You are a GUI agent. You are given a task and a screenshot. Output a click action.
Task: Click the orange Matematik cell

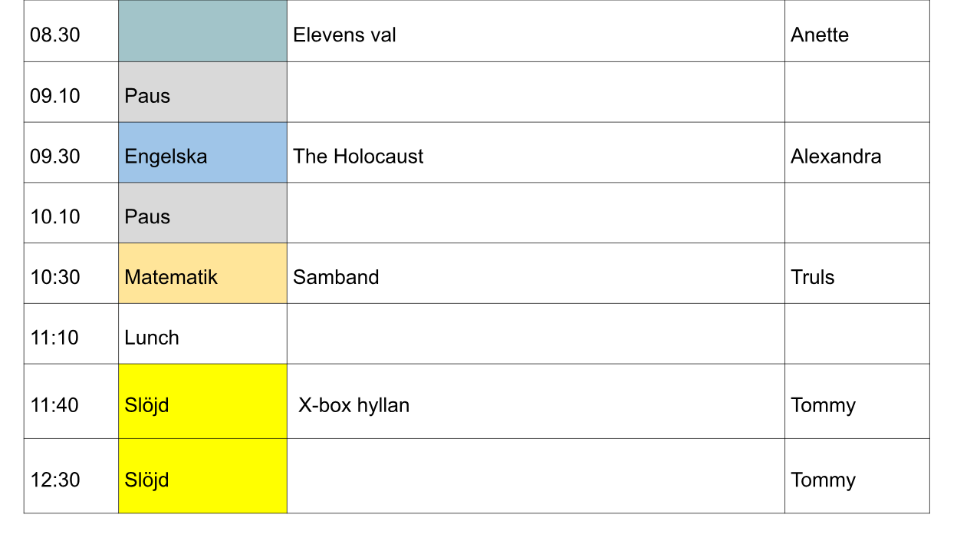[202, 276]
